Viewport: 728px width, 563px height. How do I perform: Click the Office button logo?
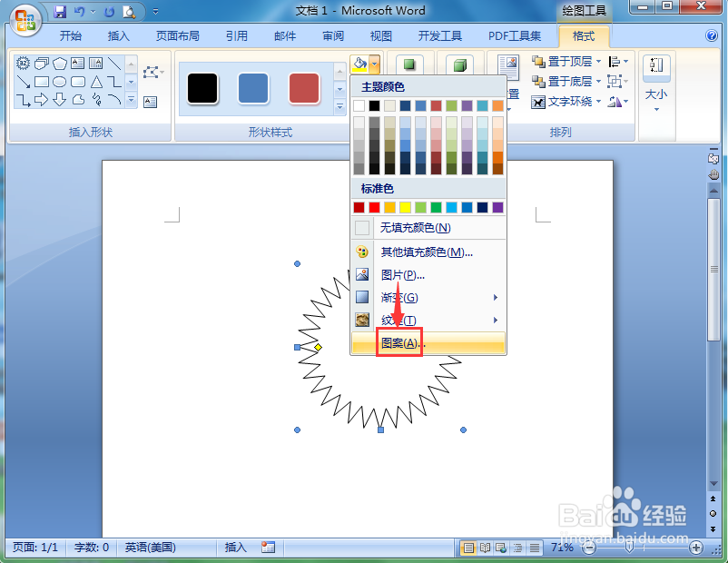coord(25,20)
